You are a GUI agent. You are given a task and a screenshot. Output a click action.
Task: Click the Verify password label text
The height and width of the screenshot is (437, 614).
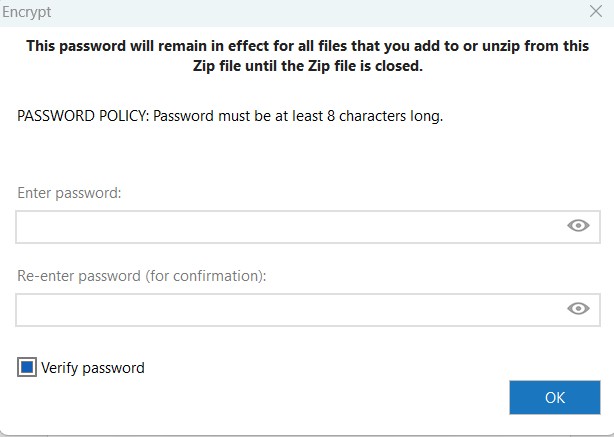93,368
